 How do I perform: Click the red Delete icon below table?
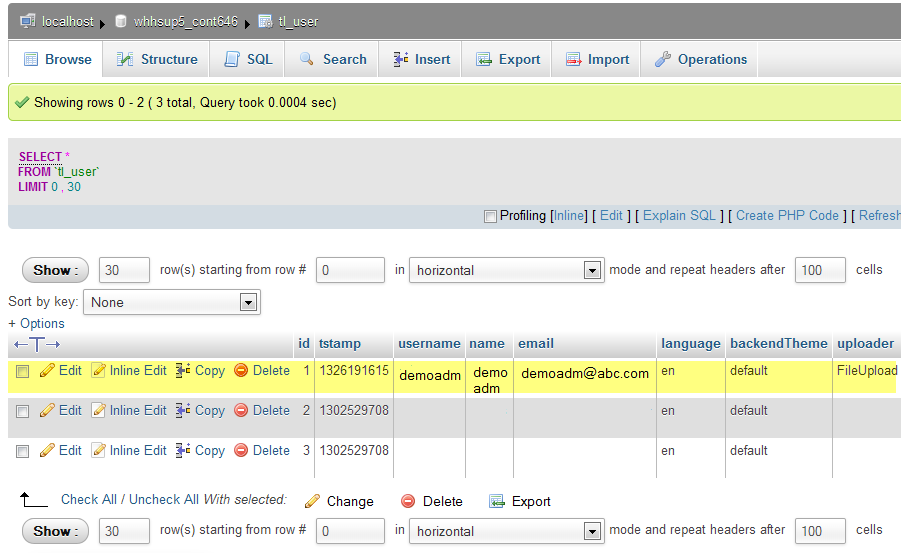[x=408, y=501]
